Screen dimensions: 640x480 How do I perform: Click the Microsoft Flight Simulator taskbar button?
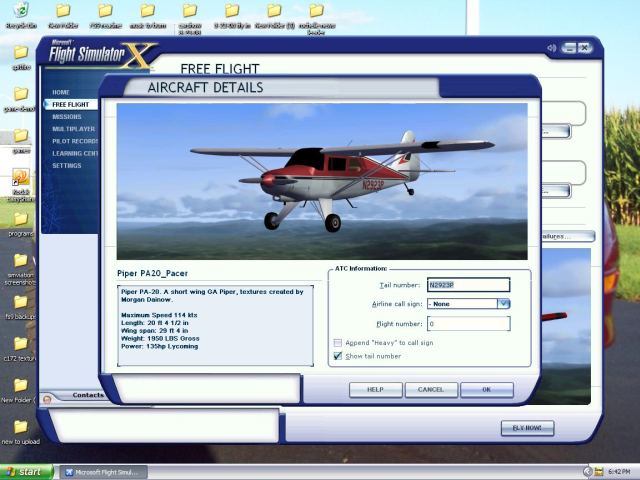[104, 472]
